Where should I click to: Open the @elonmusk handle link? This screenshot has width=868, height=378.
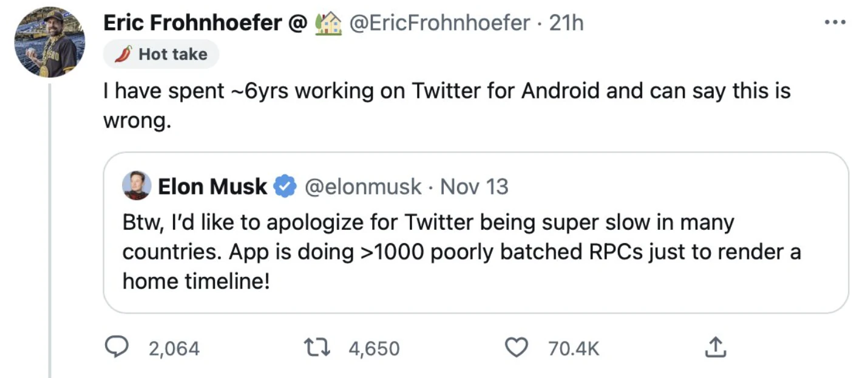coord(362,187)
